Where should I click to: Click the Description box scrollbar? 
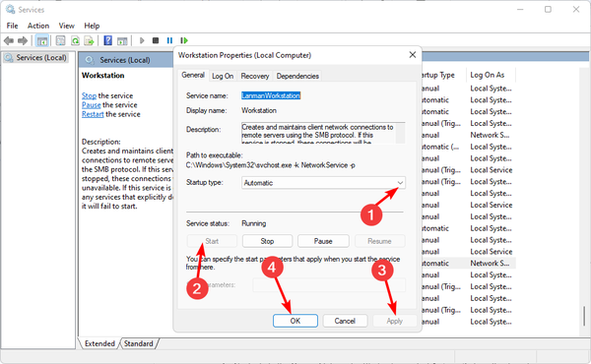pyautogui.click(x=401, y=133)
